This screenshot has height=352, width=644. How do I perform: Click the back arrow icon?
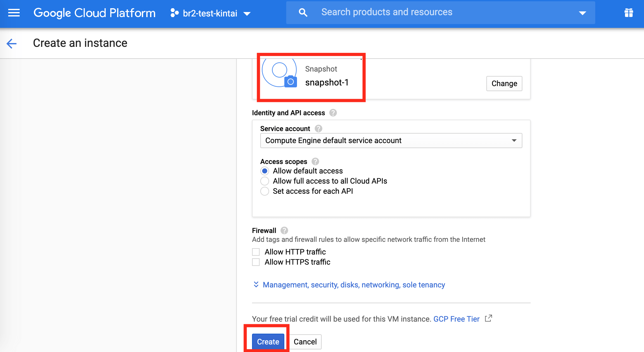pos(12,43)
